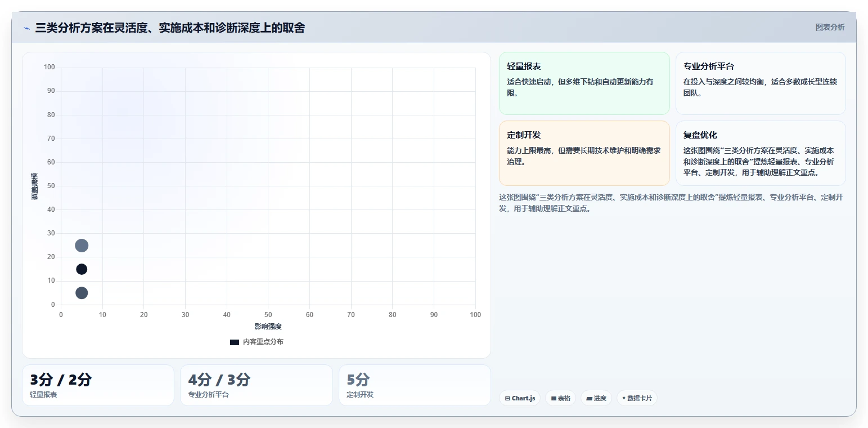868x428 pixels.
Task: Select the scatter bubble at y value 25
Action: click(x=82, y=246)
